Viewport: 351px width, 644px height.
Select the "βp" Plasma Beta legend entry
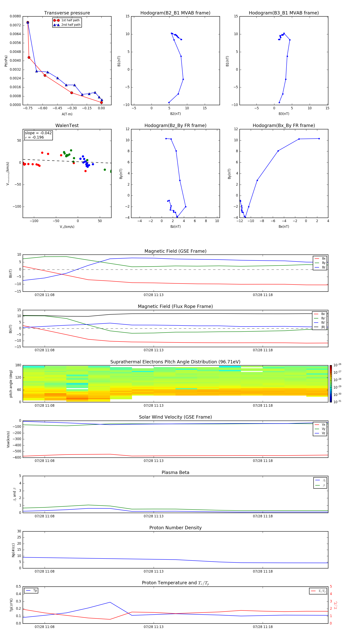(x=320, y=480)
